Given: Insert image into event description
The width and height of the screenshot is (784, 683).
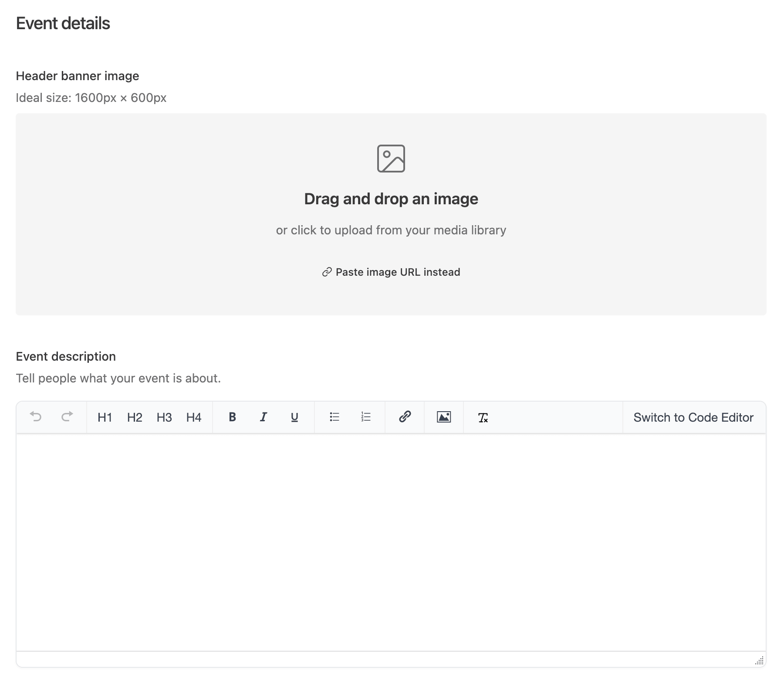Looking at the screenshot, I should click(443, 417).
